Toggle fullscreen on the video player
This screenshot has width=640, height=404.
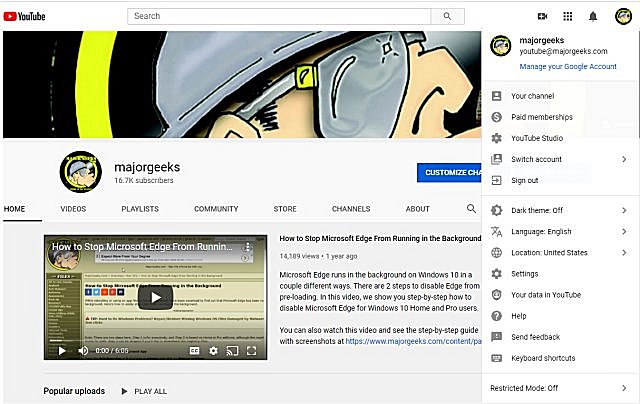[251, 351]
